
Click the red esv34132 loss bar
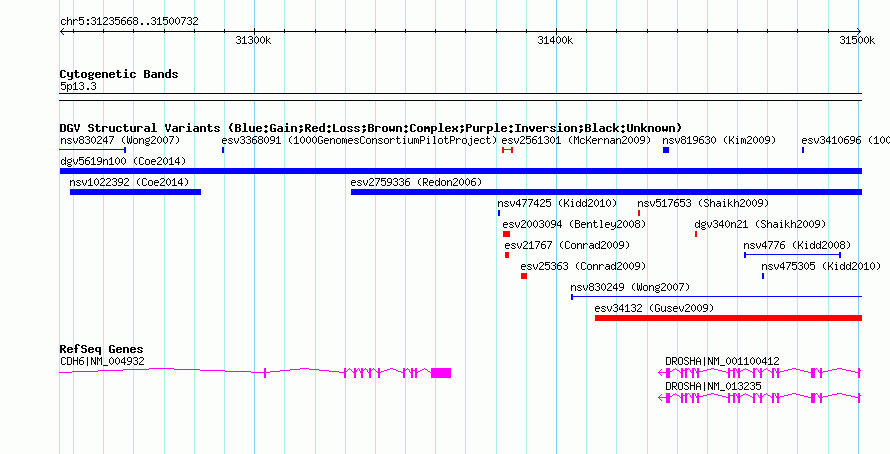point(728,318)
